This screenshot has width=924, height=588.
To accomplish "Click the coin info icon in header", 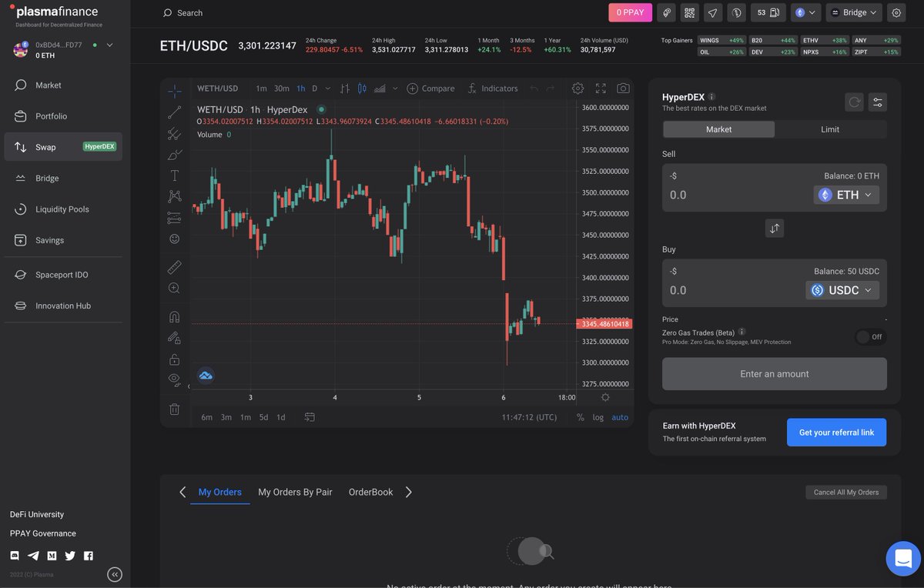I will 737,12.
